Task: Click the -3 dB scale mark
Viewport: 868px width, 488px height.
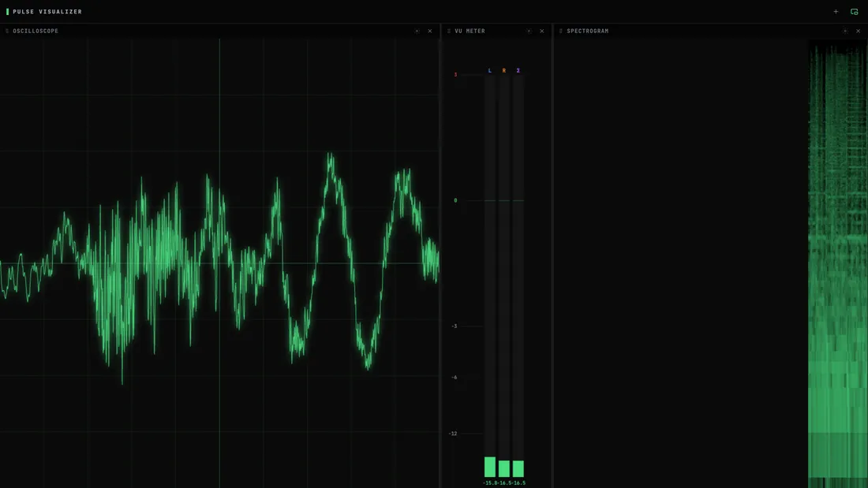Action: pyautogui.click(x=455, y=326)
